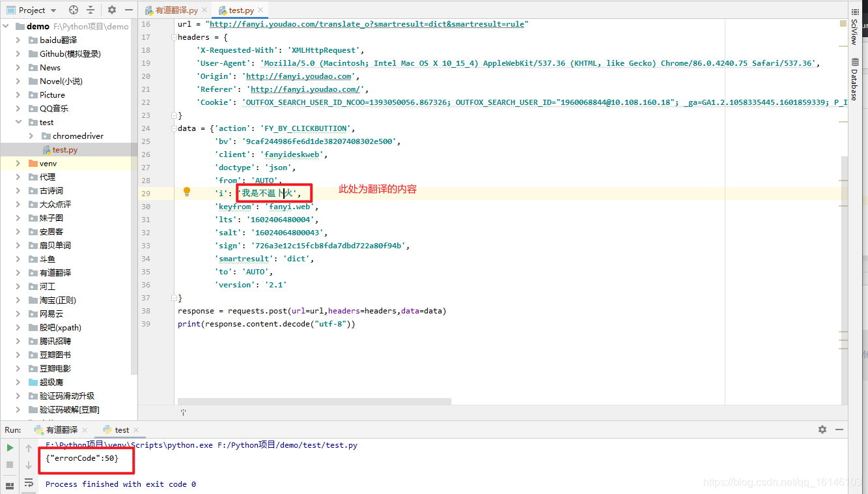The width and height of the screenshot is (868, 494).
Task: Select the 豆瓣电影 folder
Action: pos(55,369)
